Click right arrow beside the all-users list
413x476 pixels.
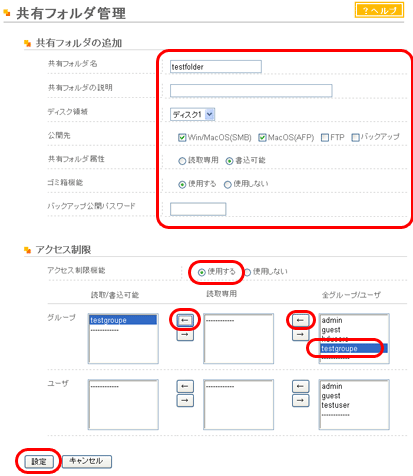(x=300, y=400)
